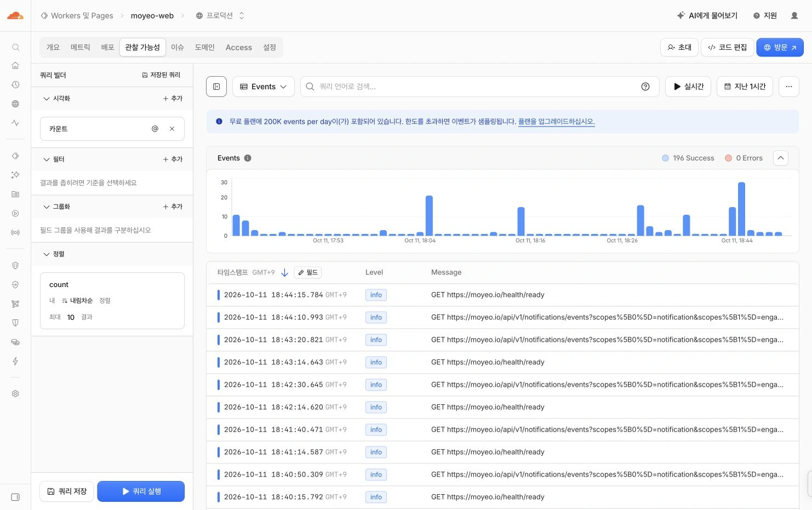Open Workers diamond icon in left sidebar
Screen dimensions: 812x510
[x=15, y=156]
